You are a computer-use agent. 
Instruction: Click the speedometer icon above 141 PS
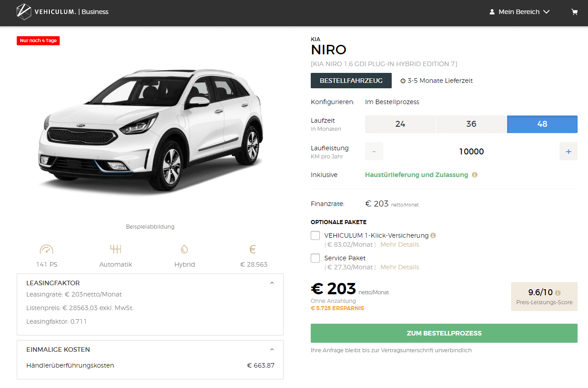pos(47,249)
